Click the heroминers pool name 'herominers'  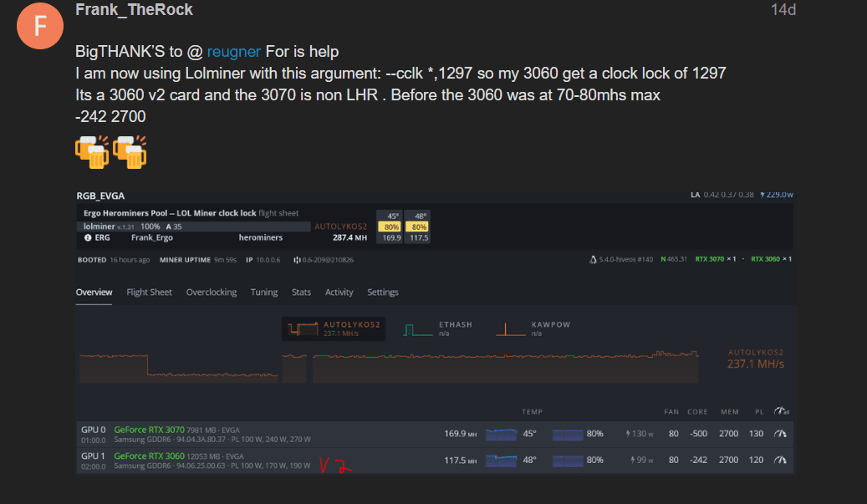(x=260, y=237)
